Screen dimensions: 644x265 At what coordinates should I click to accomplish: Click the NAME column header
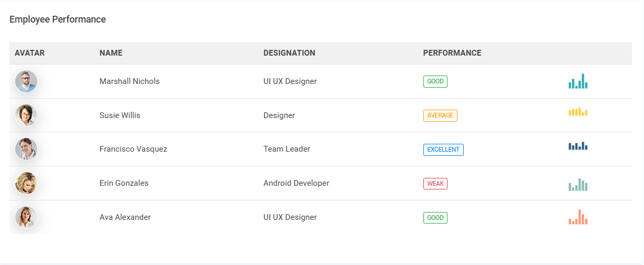tap(111, 53)
